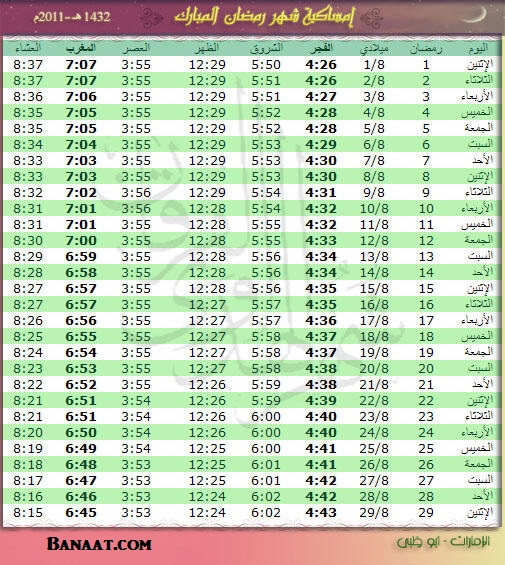The image size is (505, 565).
Task: Click Dhuhr time 12:24 on 28/8
Action: coord(207,497)
